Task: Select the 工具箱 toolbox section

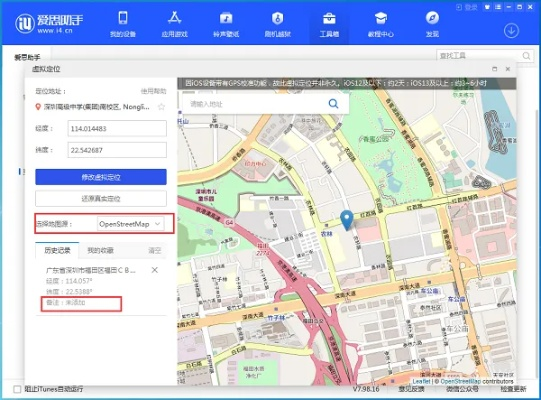Action: [x=329, y=24]
